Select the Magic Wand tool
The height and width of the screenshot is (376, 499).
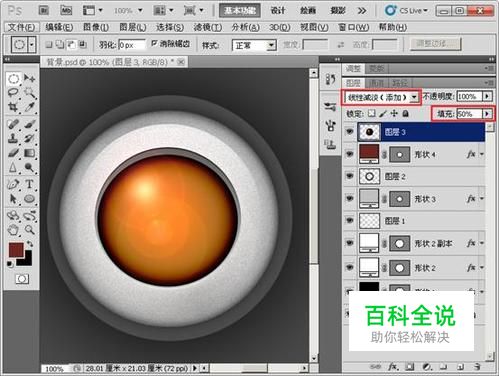[29, 93]
